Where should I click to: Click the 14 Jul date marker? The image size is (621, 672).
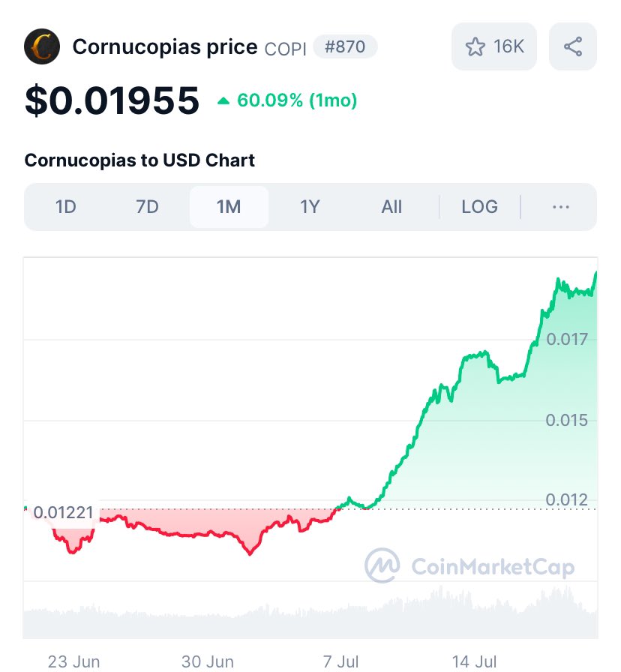click(x=474, y=661)
